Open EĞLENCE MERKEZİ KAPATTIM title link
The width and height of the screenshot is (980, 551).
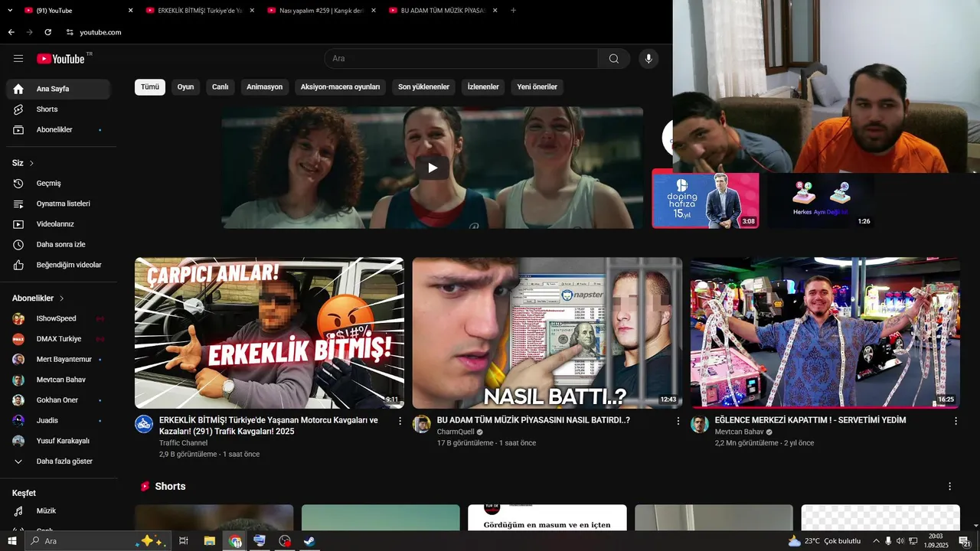[x=810, y=420]
